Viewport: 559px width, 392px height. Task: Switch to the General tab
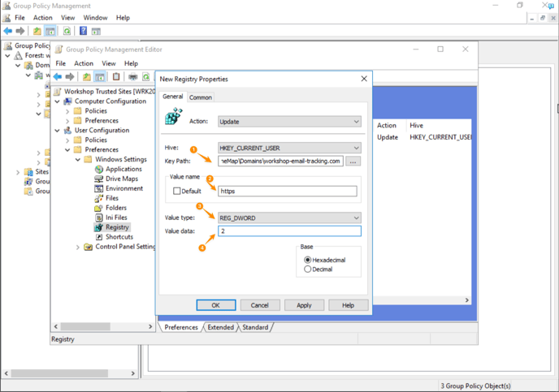click(173, 97)
